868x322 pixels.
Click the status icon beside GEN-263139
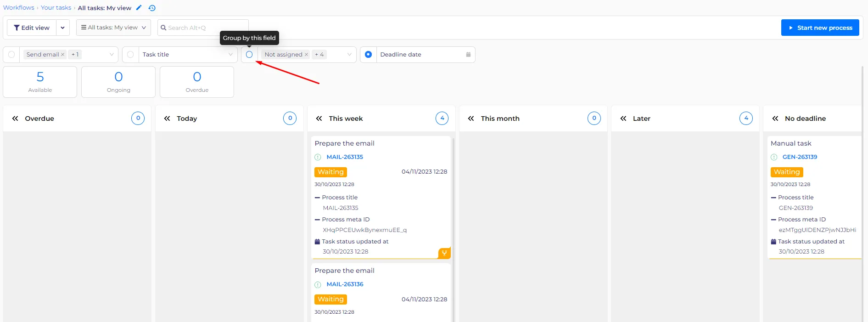(x=774, y=157)
